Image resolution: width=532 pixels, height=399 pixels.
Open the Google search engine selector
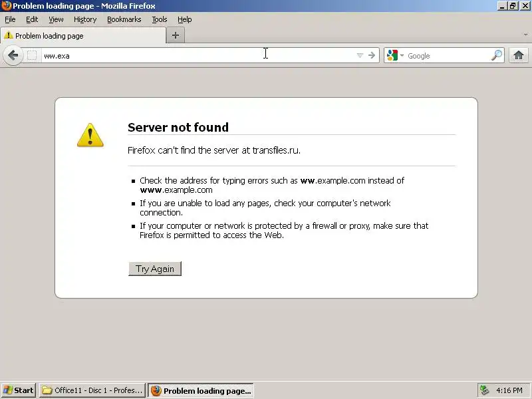[395, 55]
